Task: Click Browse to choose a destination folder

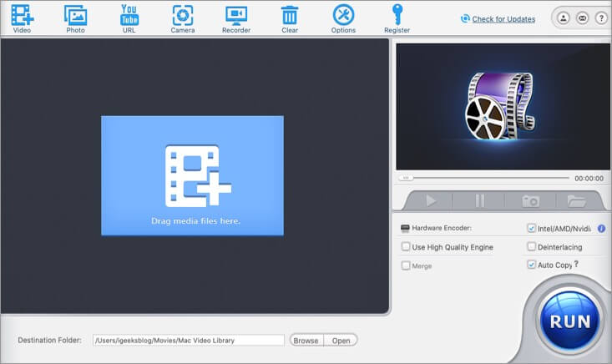Action: tap(306, 340)
